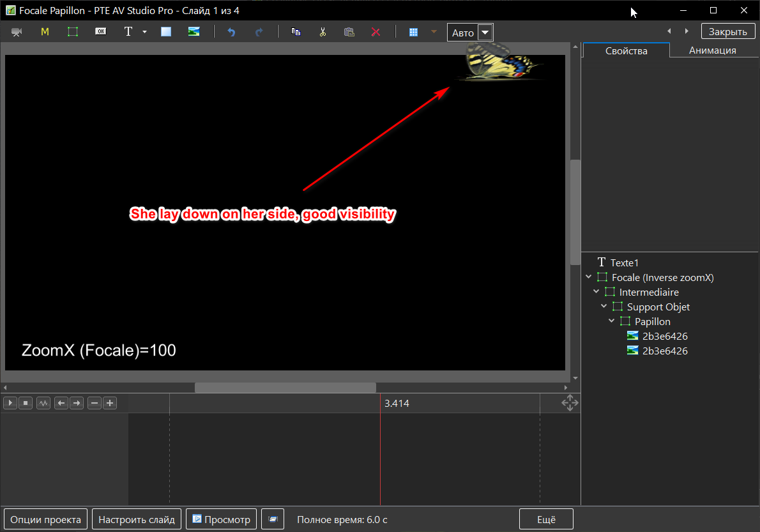Collapse the Papillon tree node

pyautogui.click(x=611, y=321)
